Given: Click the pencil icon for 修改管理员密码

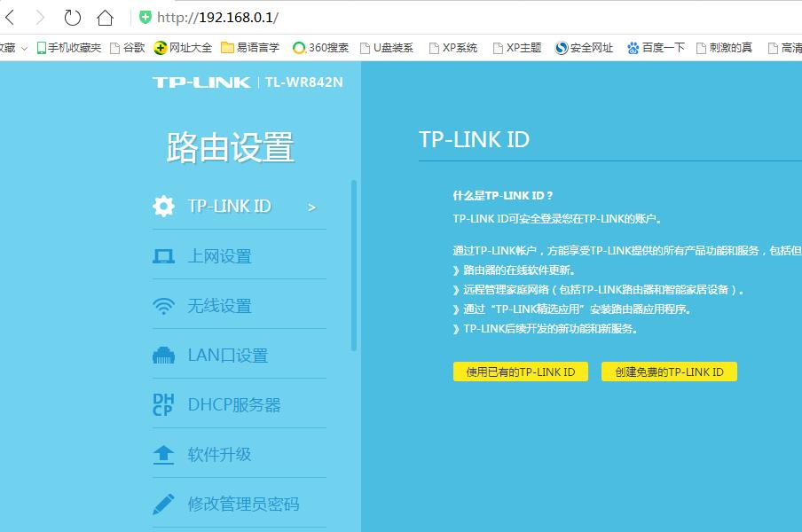Looking at the screenshot, I should coord(163,504).
